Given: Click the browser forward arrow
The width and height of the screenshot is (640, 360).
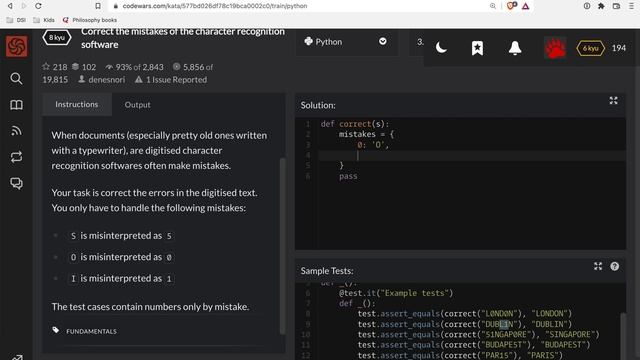Looking at the screenshot, I should 23,6.
